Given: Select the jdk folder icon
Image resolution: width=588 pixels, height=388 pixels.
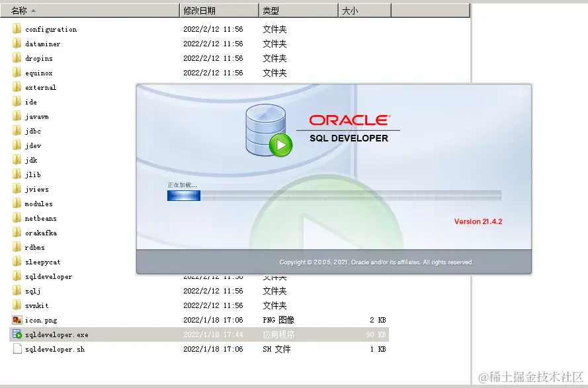Looking at the screenshot, I should pyautogui.click(x=17, y=160).
